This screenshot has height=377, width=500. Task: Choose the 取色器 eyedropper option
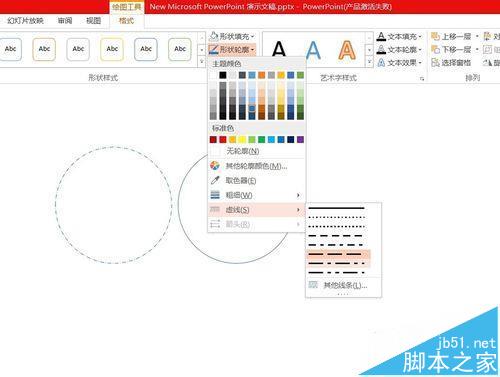(x=257, y=180)
